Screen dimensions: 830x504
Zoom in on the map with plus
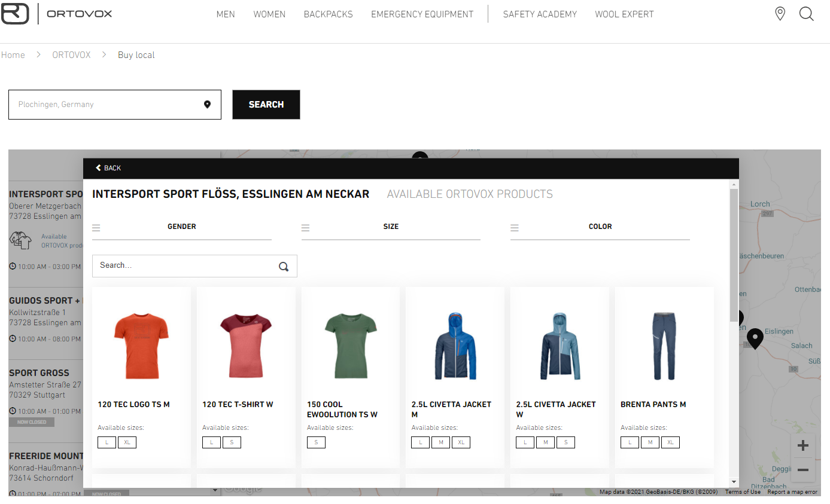pyautogui.click(x=803, y=445)
